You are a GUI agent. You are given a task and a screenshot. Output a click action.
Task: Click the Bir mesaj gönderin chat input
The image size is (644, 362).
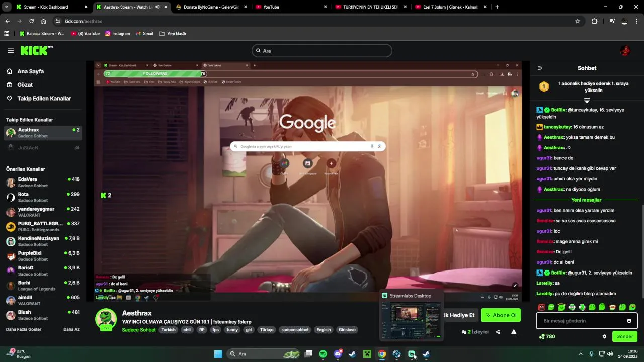(x=587, y=321)
